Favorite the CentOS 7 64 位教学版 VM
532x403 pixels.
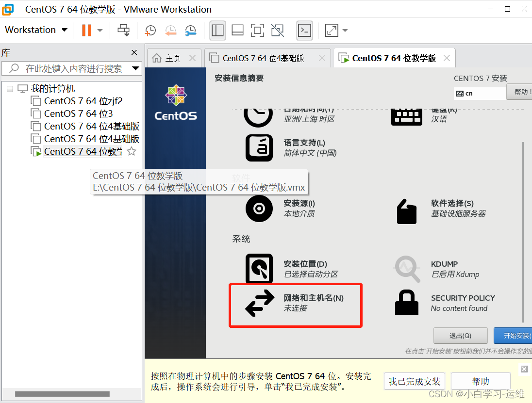pos(132,151)
